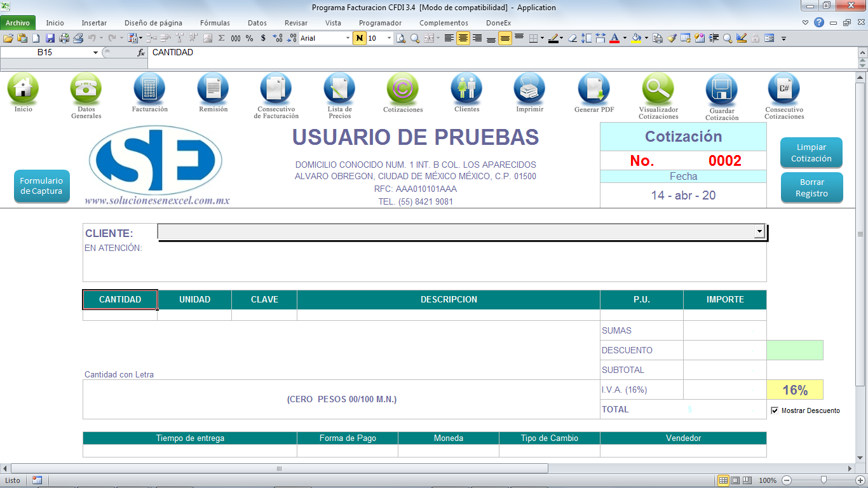Toggle the Mostrar Descuento checkbox
This screenshot has height=488, width=868.
[774, 410]
